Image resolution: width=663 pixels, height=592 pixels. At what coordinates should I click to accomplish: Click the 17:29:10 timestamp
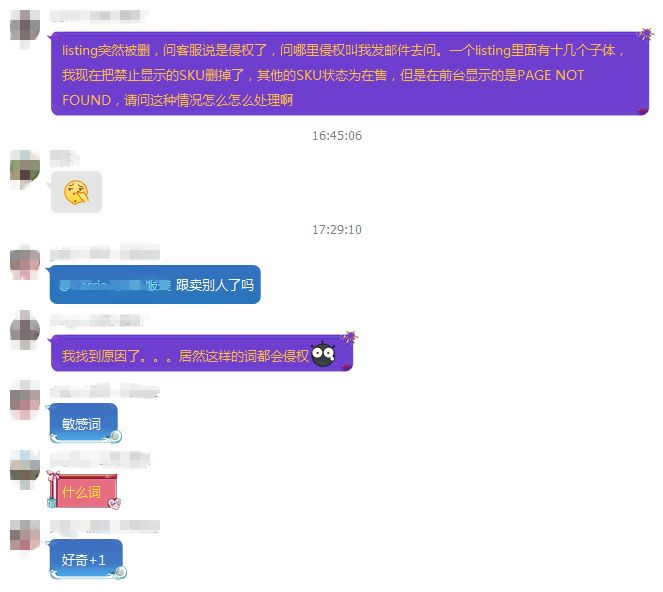[x=337, y=230]
